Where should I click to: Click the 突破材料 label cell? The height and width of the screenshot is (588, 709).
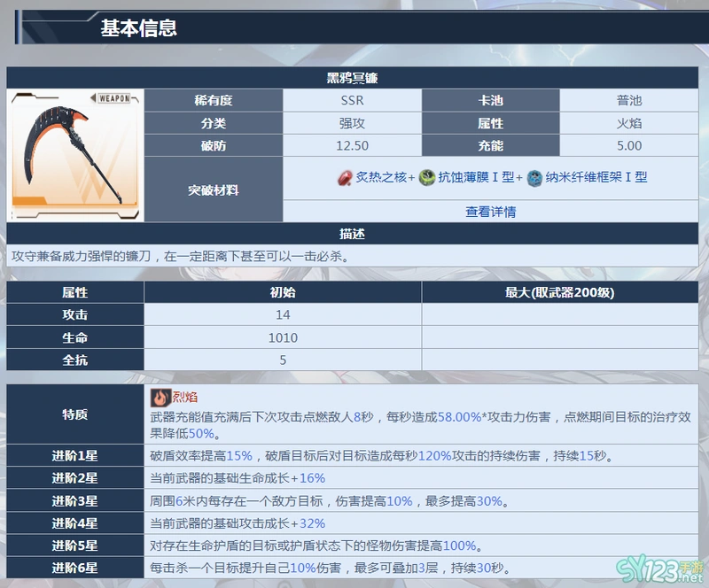[214, 190]
